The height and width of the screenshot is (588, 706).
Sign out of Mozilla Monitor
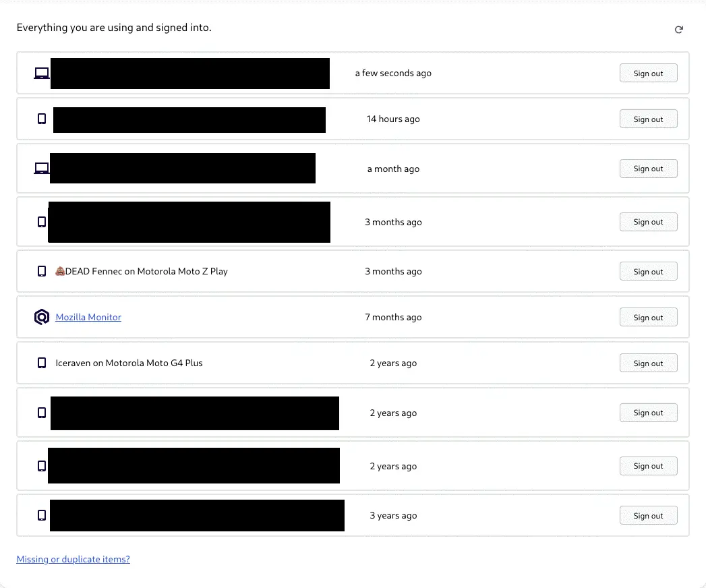648,318
